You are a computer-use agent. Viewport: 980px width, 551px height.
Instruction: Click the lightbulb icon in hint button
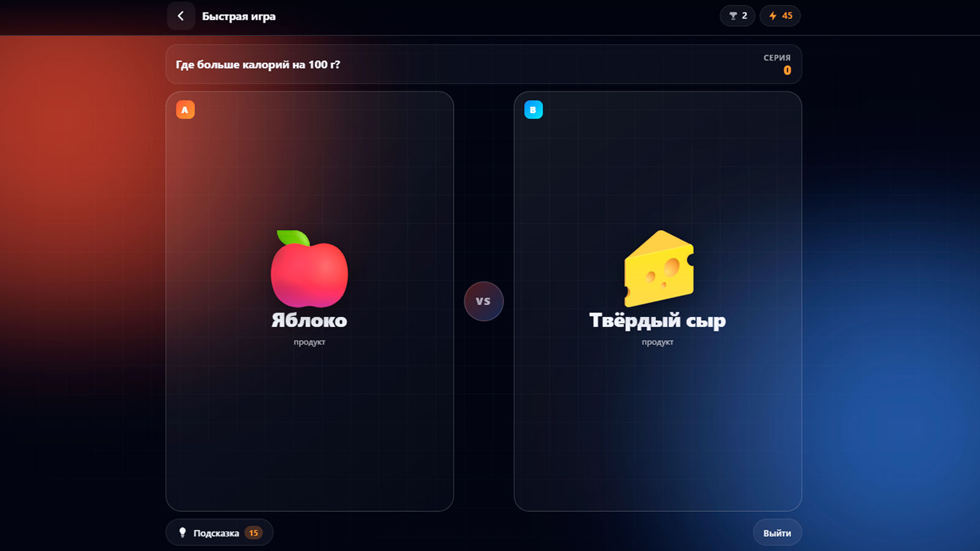tap(182, 533)
